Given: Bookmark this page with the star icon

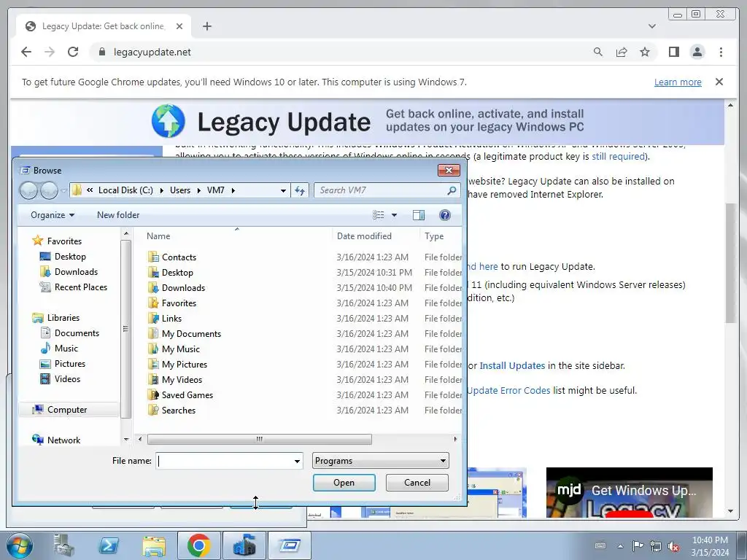Looking at the screenshot, I should (645, 52).
